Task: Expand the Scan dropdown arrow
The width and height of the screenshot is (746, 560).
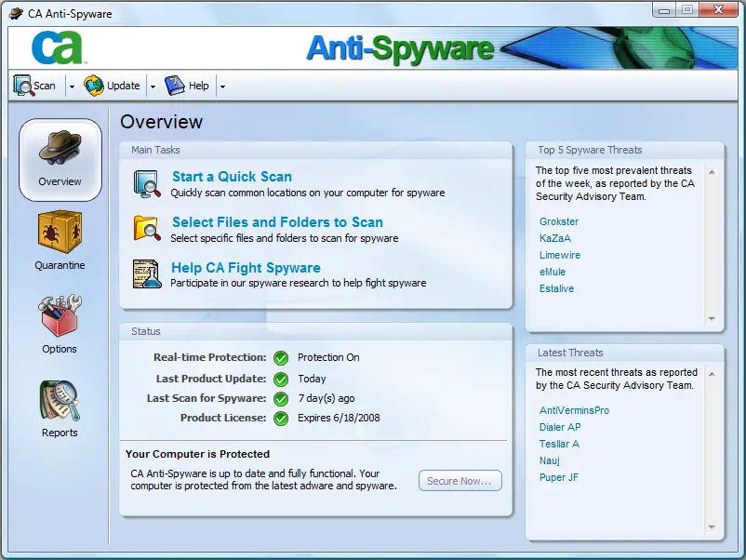Action: point(72,87)
